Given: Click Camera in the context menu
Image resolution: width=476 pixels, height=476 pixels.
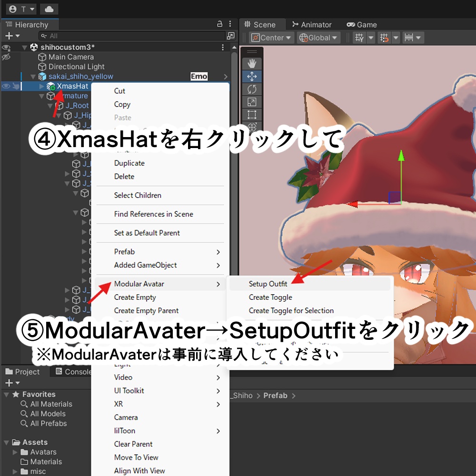Looking at the screenshot, I should click(126, 418).
